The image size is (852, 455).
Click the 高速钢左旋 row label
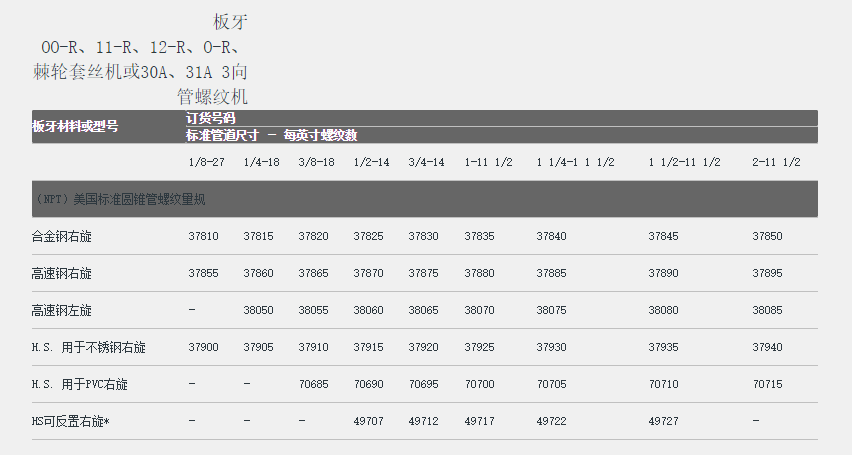68,310
